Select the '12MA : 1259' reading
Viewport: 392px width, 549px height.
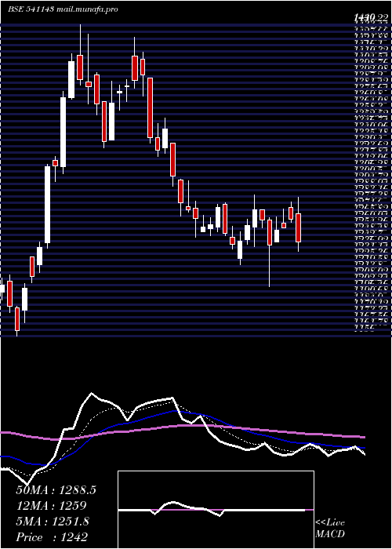click(52, 506)
